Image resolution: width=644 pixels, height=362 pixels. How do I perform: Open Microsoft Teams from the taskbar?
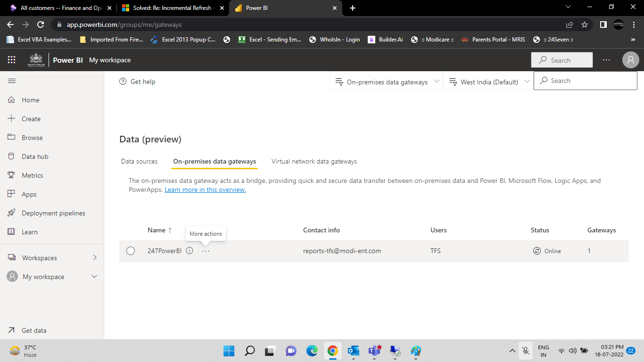tap(375, 351)
